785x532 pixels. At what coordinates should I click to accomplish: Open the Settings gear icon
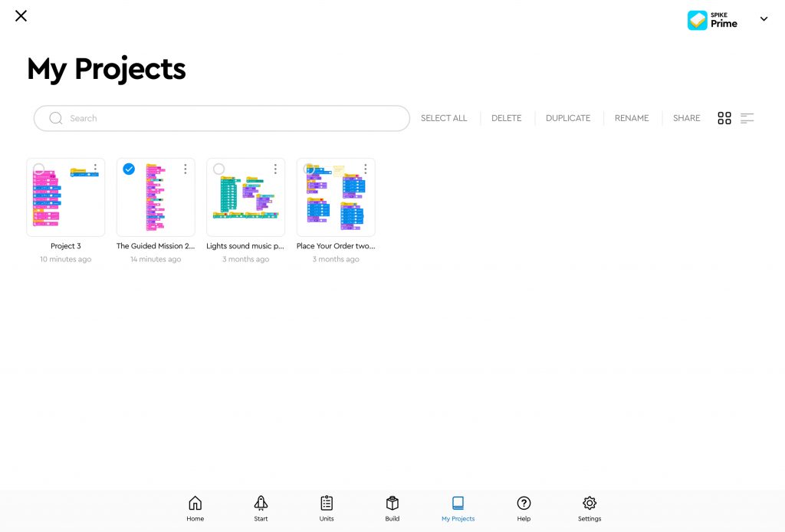pos(590,504)
